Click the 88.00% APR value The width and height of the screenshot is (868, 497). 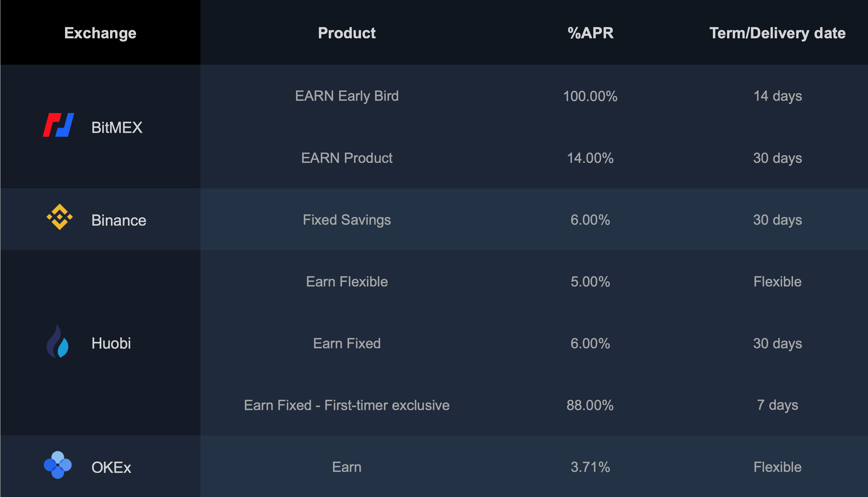[590, 405]
